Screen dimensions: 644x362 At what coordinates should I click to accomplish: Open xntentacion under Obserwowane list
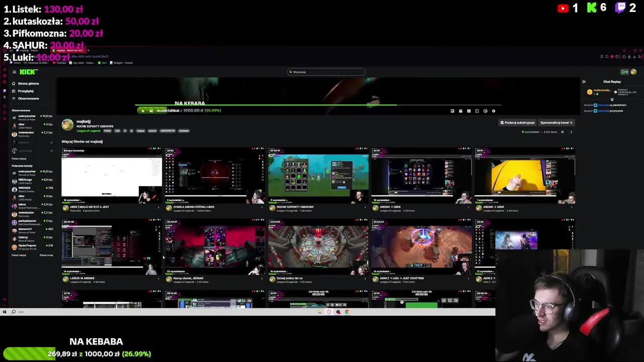(32, 134)
